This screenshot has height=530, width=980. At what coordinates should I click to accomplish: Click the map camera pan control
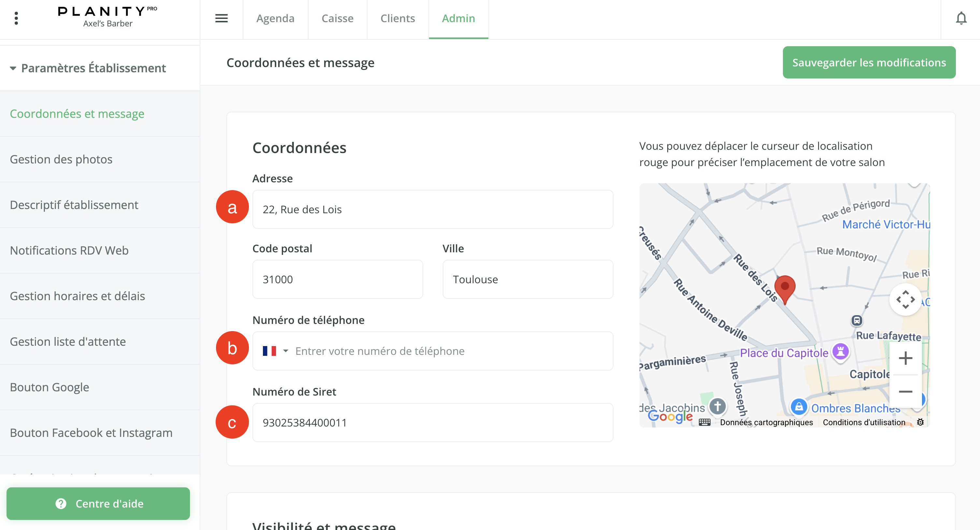(905, 300)
